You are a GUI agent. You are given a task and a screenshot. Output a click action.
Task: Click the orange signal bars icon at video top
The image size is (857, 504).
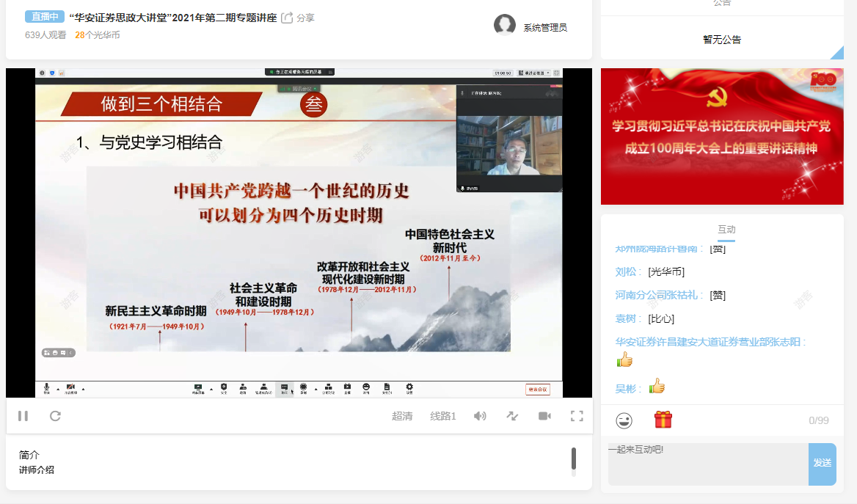pos(62,73)
